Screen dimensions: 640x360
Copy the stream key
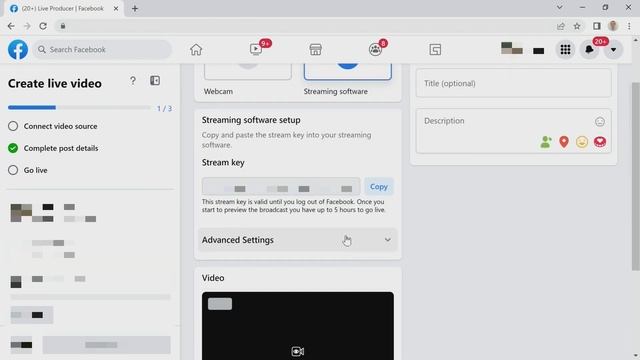378,187
